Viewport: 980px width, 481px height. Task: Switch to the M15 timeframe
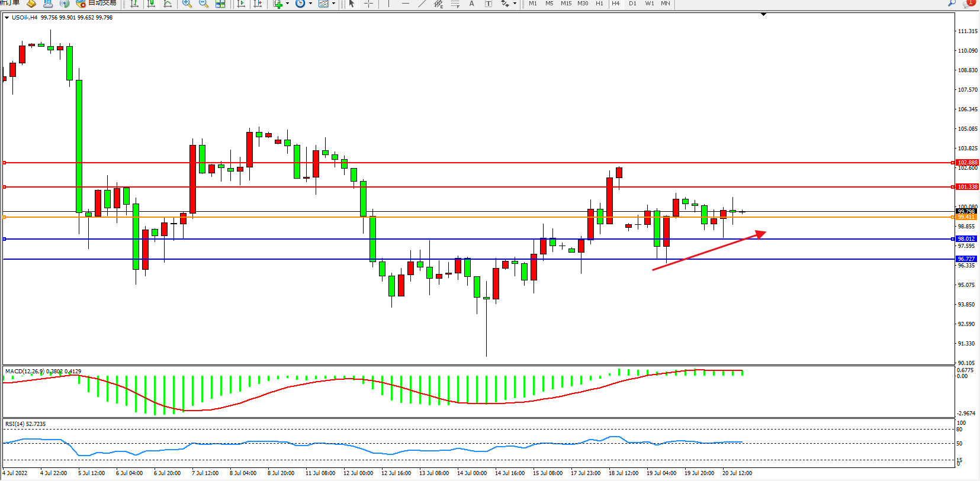(566, 4)
